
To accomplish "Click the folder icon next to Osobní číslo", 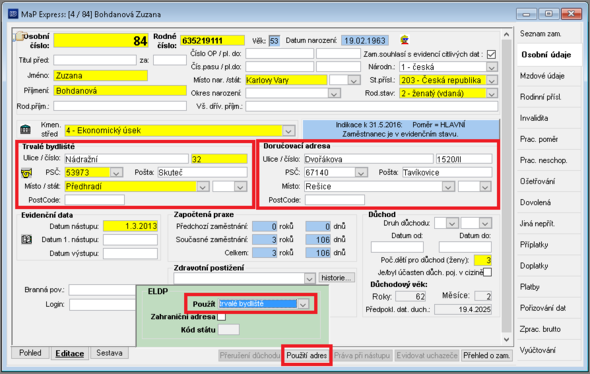I will click(x=19, y=36).
